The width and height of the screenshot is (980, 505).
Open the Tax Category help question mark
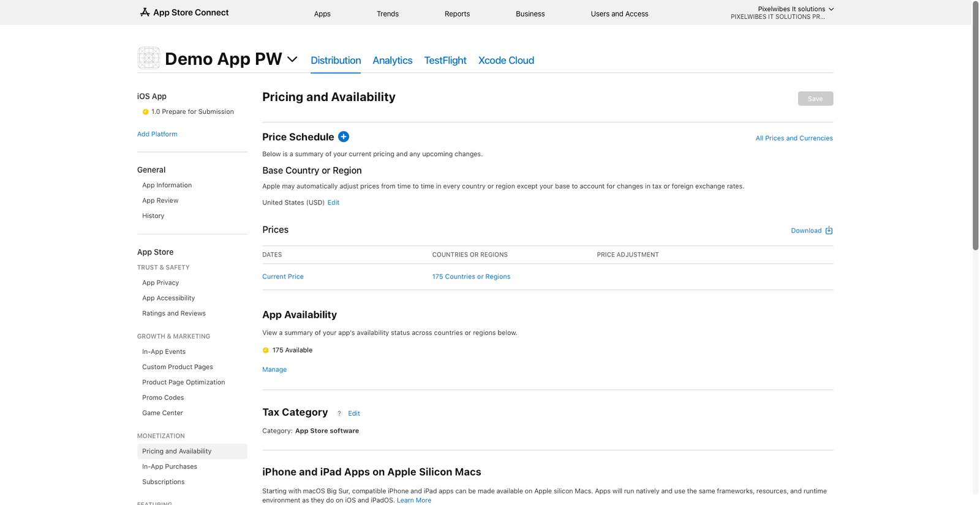(x=339, y=413)
